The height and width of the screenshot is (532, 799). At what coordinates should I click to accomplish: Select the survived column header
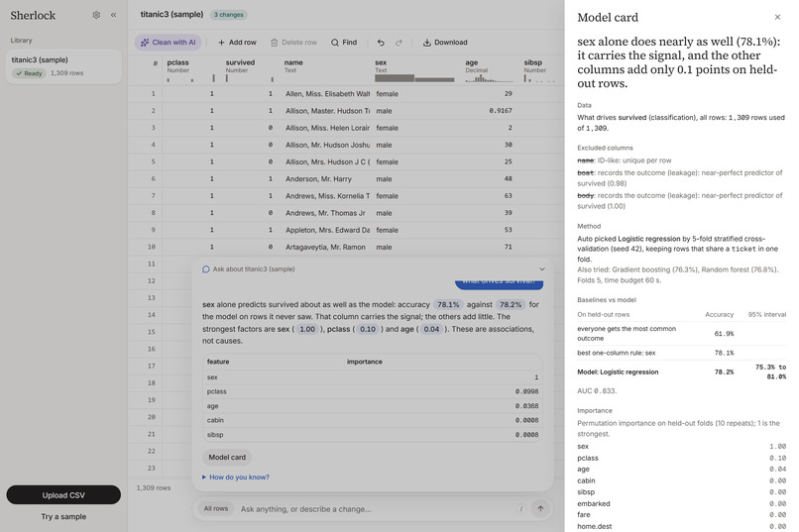[250, 70]
